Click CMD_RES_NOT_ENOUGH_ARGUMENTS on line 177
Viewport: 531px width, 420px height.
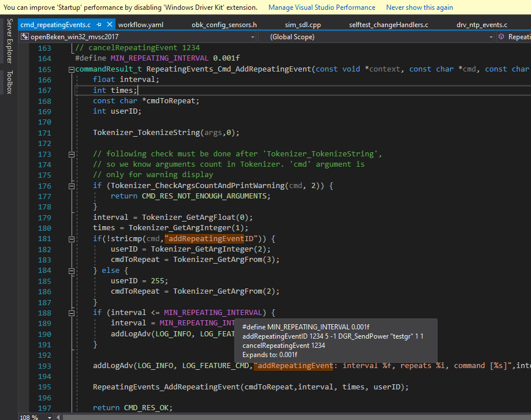pos(204,196)
